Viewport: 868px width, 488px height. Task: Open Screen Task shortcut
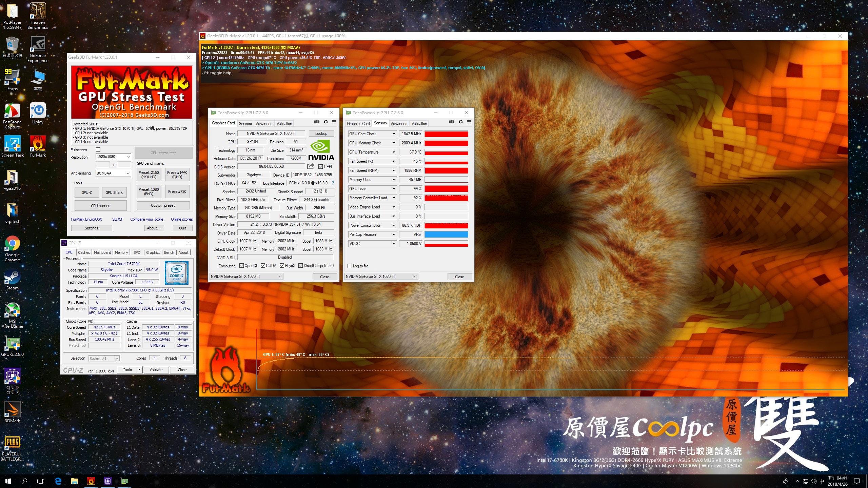coord(13,146)
